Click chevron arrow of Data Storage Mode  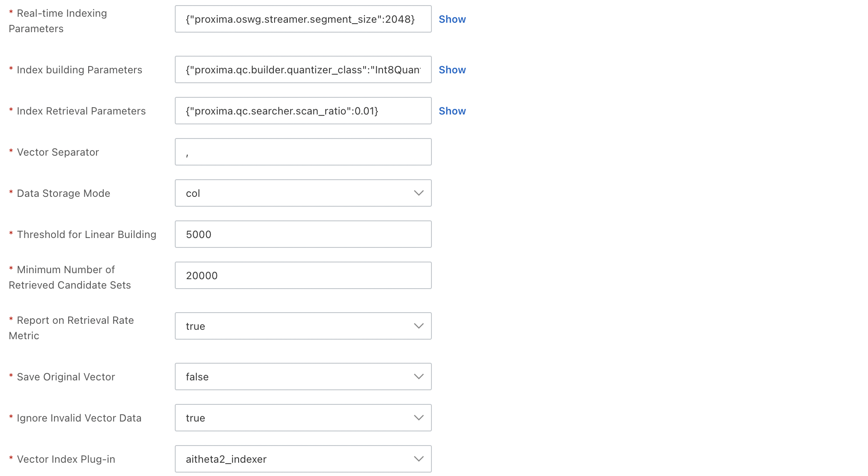click(419, 193)
